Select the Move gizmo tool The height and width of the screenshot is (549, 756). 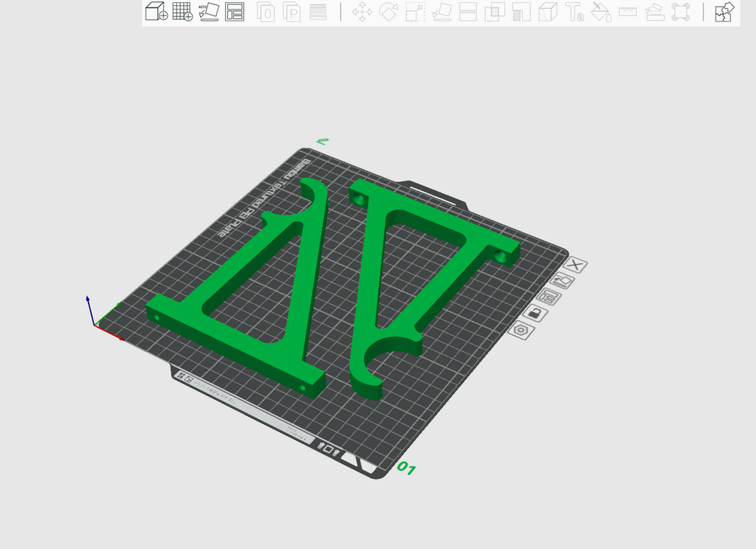pos(362,12)
